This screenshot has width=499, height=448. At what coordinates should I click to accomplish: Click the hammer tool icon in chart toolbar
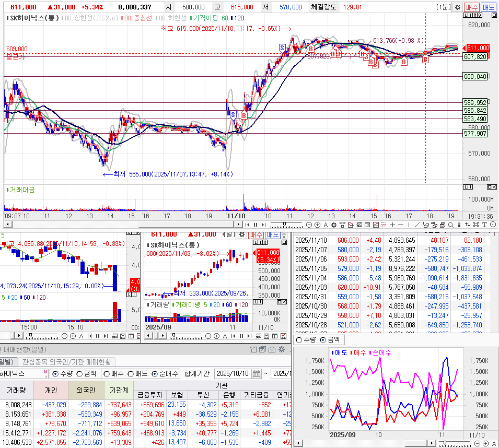[342, 225]
